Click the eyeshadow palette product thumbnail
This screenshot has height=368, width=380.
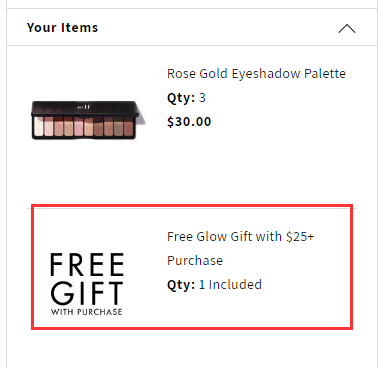88,120
